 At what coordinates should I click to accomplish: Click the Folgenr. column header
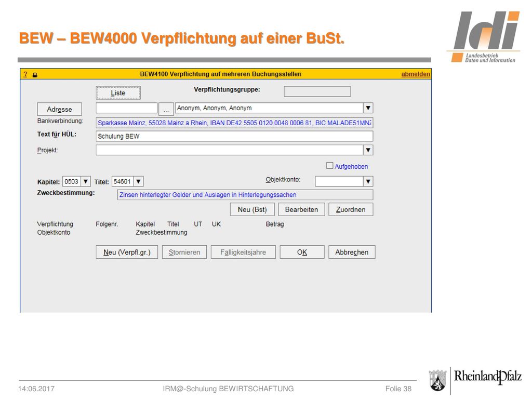tap(107, 224)
